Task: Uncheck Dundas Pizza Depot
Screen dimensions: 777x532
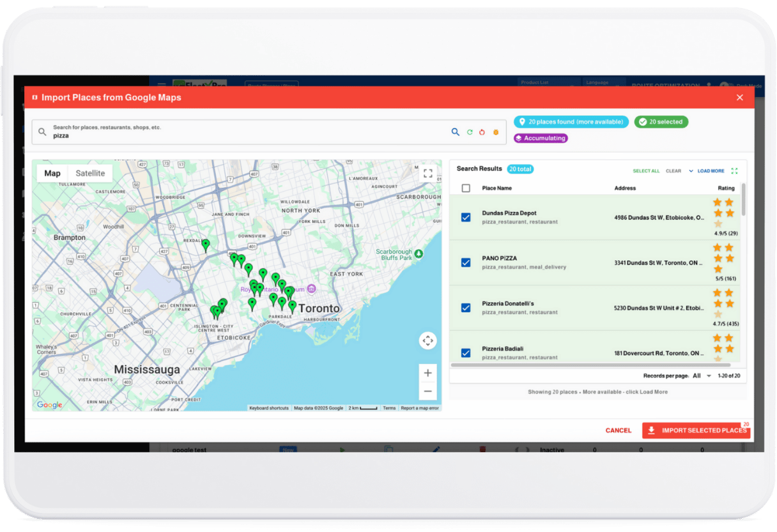Action: click(x=466, y=218)
